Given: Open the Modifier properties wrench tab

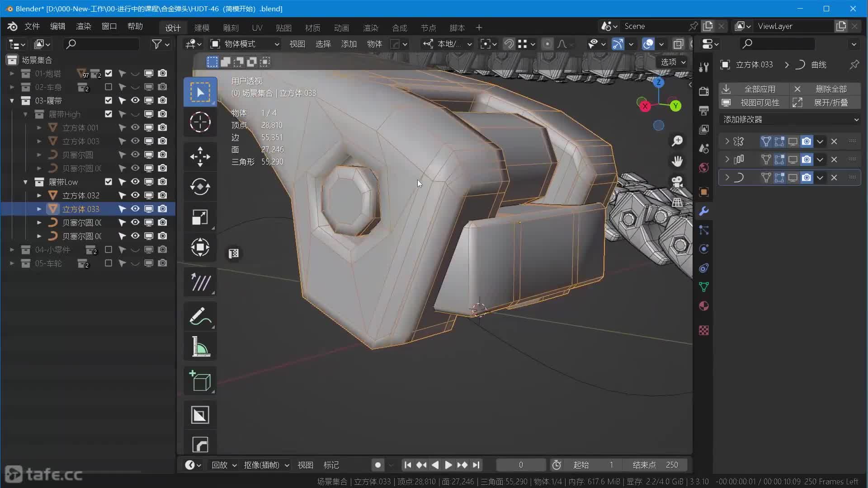Looking at the screenshot, I should click(703, 211).
